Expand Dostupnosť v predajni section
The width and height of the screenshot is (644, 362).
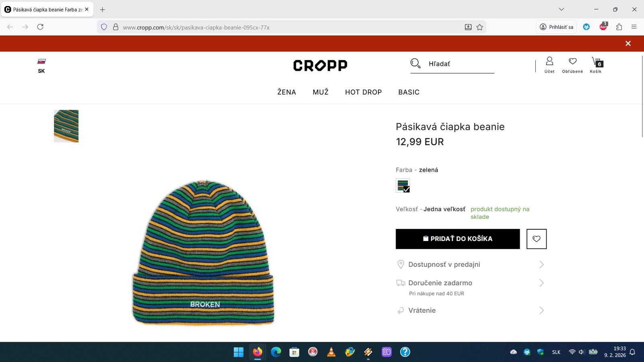point(471,265)
